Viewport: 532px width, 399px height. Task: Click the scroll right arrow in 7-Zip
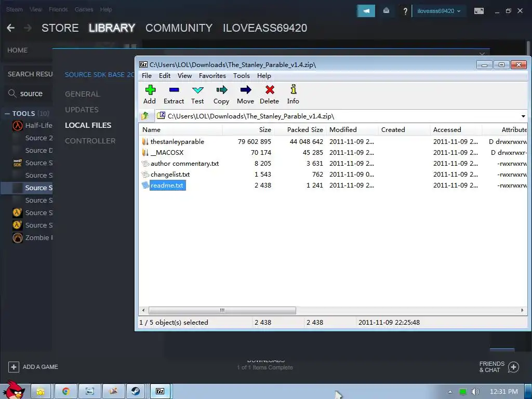[x=522, y=310]
